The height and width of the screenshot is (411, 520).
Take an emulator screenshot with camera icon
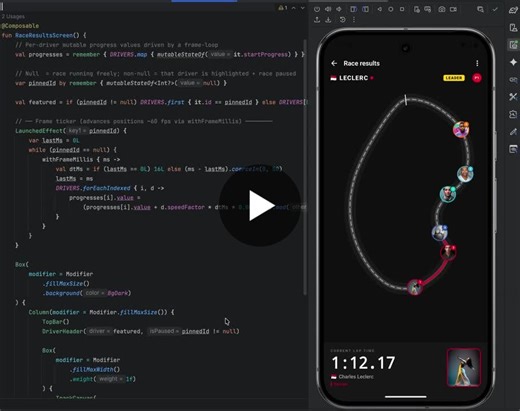442,9
